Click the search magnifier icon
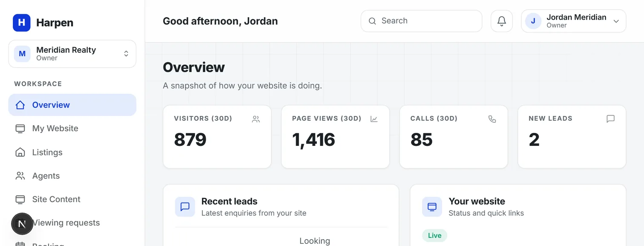Screen dimensions: 644x246 coord(372,21)
